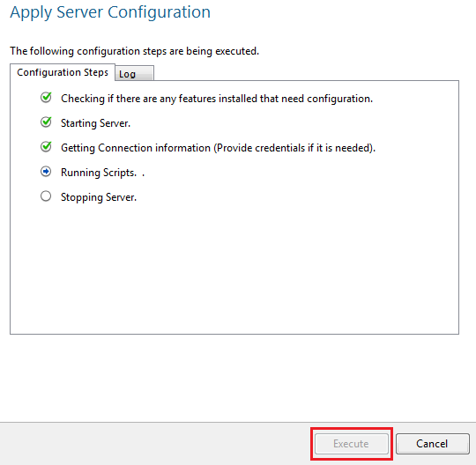
Task: Select the 'Starting Server.' step label
Action: pos(95,123)
